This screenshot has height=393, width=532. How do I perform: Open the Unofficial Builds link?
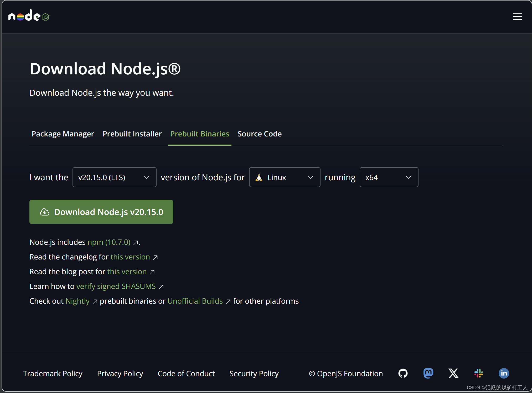point(195,301)
